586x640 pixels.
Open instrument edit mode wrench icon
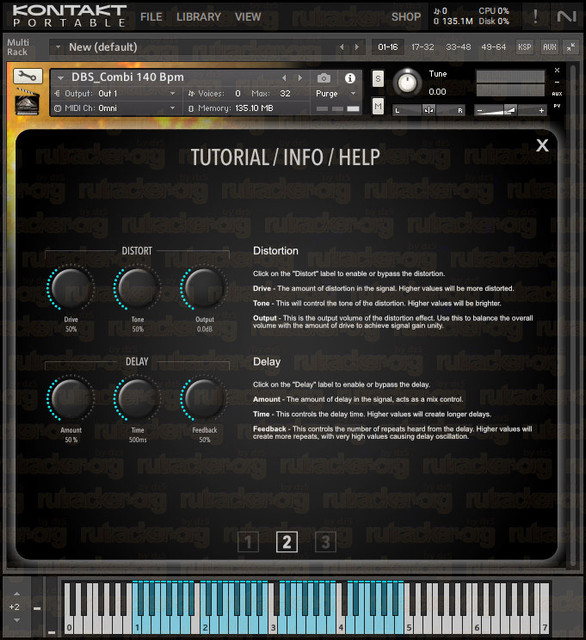(x=28, y=76)
